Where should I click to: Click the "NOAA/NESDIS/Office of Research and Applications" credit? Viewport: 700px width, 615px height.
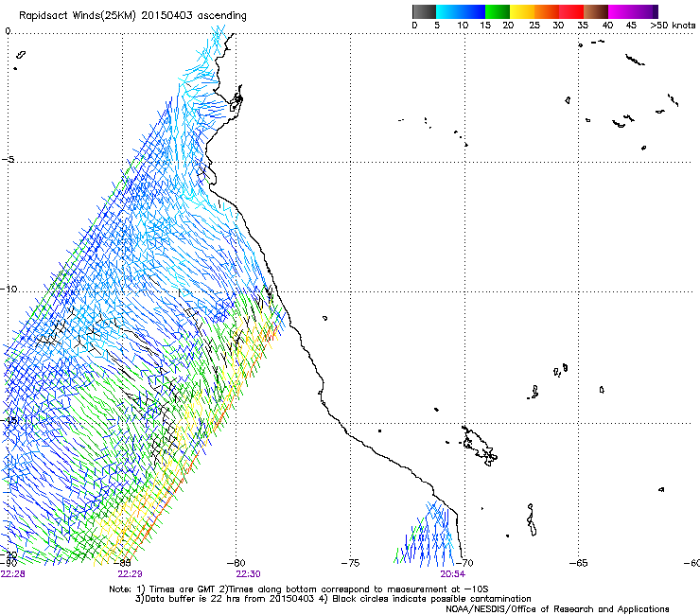557,609
